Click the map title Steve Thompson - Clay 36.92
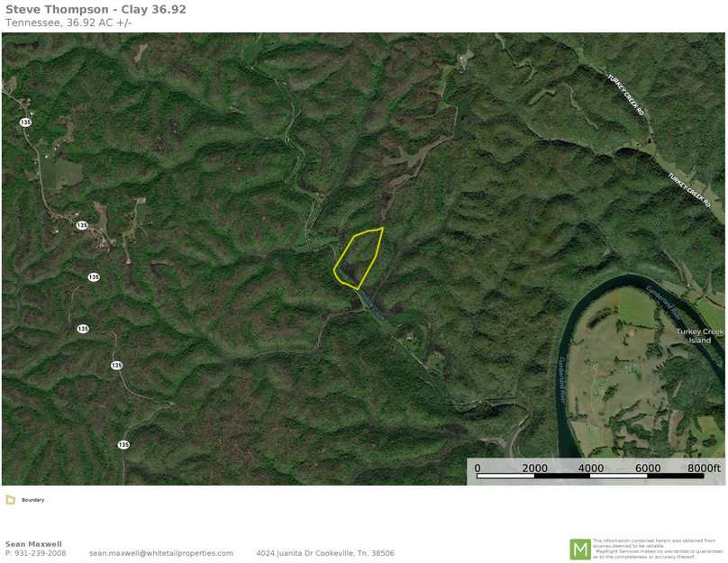This screenshot has height=563, width=728. coord(96,9)
